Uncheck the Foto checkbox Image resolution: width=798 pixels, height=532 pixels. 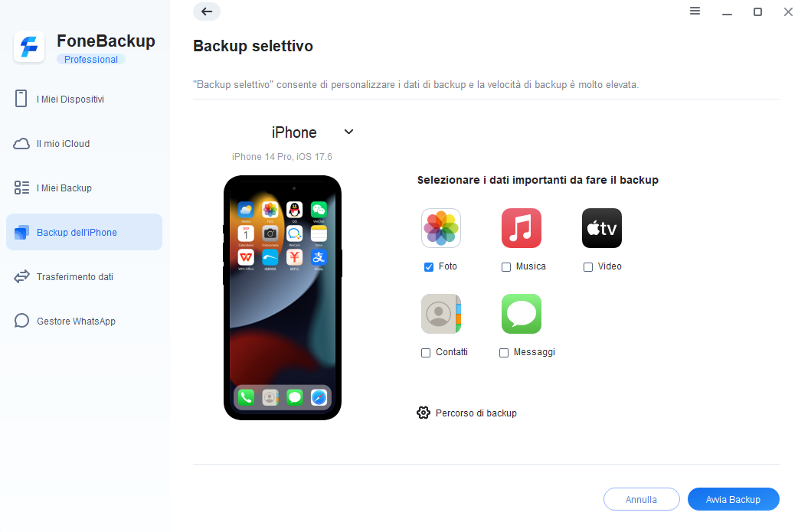(x=429, y=267)
